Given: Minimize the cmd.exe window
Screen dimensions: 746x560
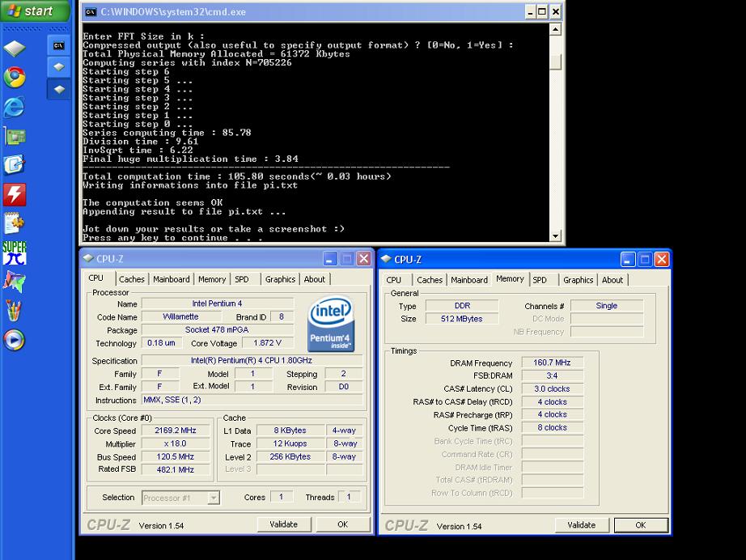Looking at the screenshot, I should [x=530, y=12].
